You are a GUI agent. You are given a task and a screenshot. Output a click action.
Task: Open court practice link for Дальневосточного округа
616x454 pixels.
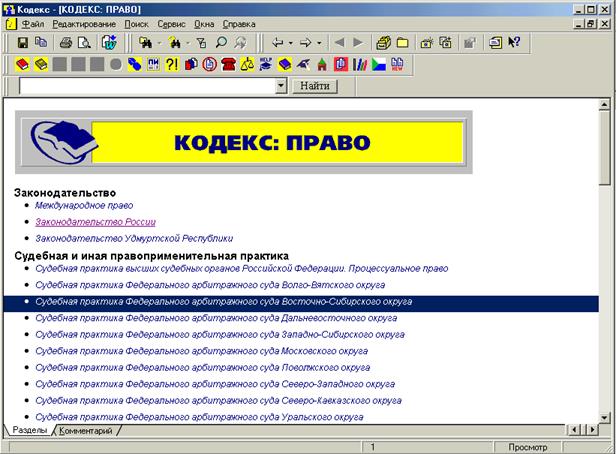pyautogui.click(x=216, y=318)
